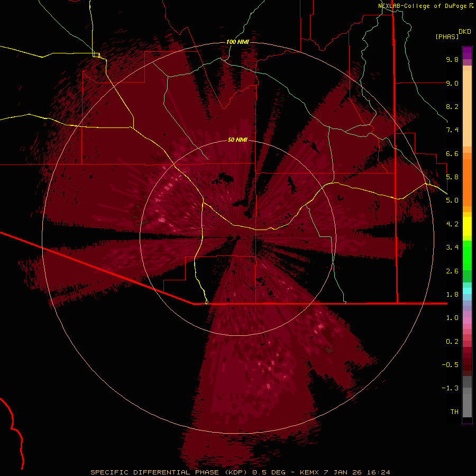Select the bright green band on color scale
Viewport: 476px width, 476px height.
tap(467, 255)
